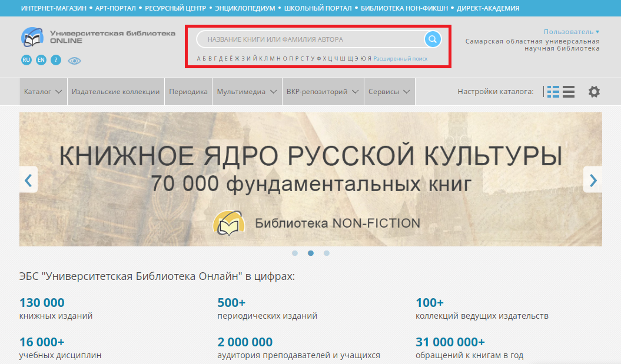
Task: Click the 130 000 книжных изданий figure
Action: click(56, 309)
